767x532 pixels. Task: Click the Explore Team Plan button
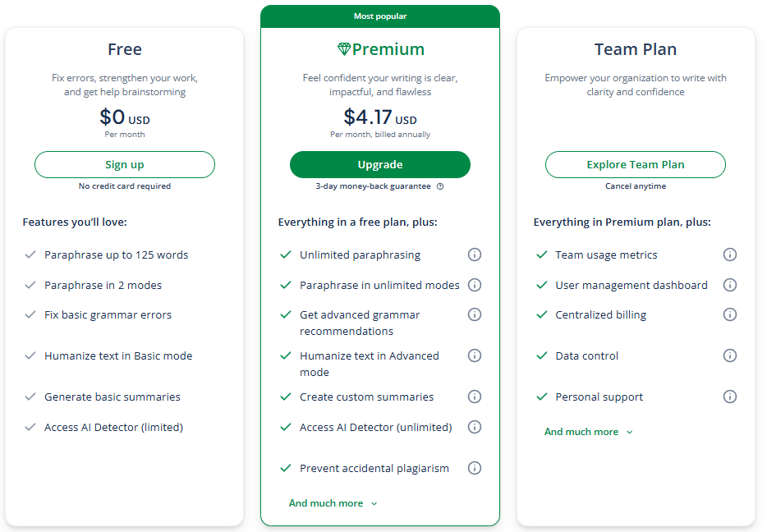(x=636, y=164)
